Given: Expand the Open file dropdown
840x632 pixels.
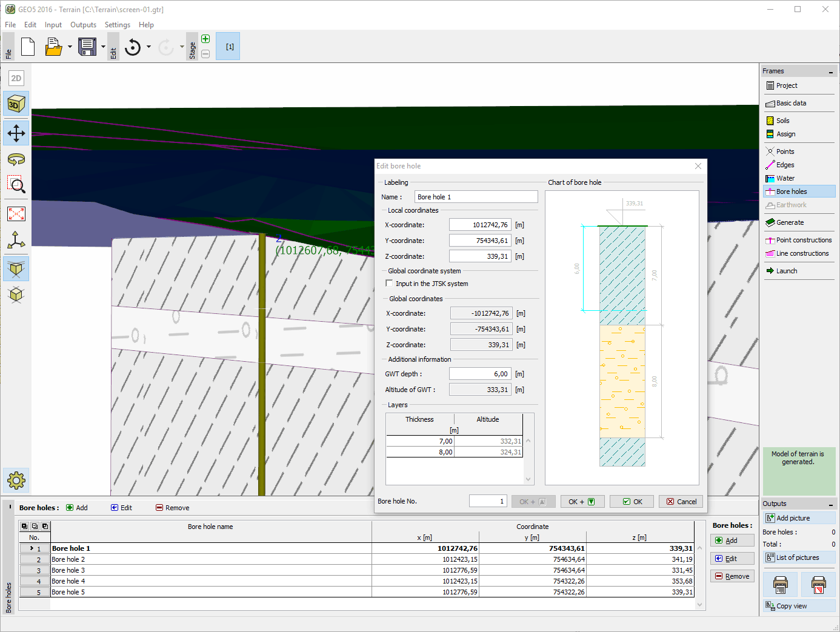Looking at the screenshot, I should click(x=69, y=46).
